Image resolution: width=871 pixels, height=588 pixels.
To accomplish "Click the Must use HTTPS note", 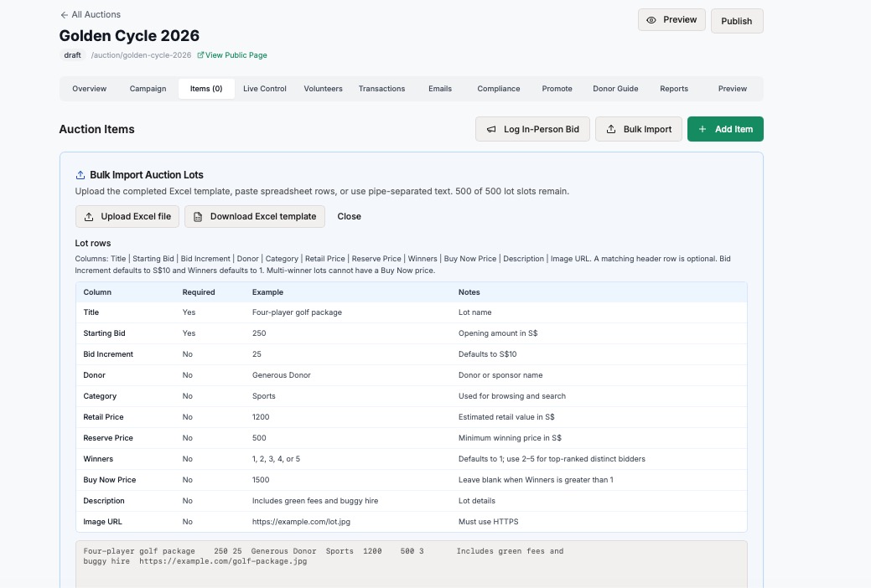I will point(488,522).
